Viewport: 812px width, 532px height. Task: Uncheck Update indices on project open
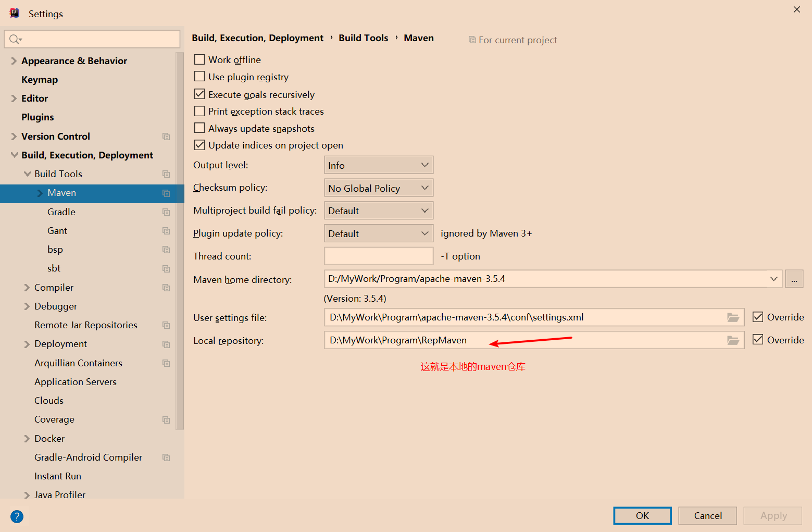tap(199, 145)
